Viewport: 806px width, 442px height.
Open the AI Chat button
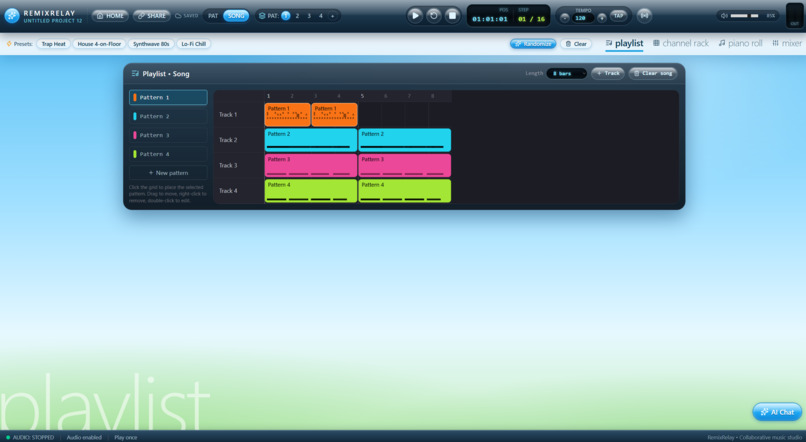(x=777, y=412)
